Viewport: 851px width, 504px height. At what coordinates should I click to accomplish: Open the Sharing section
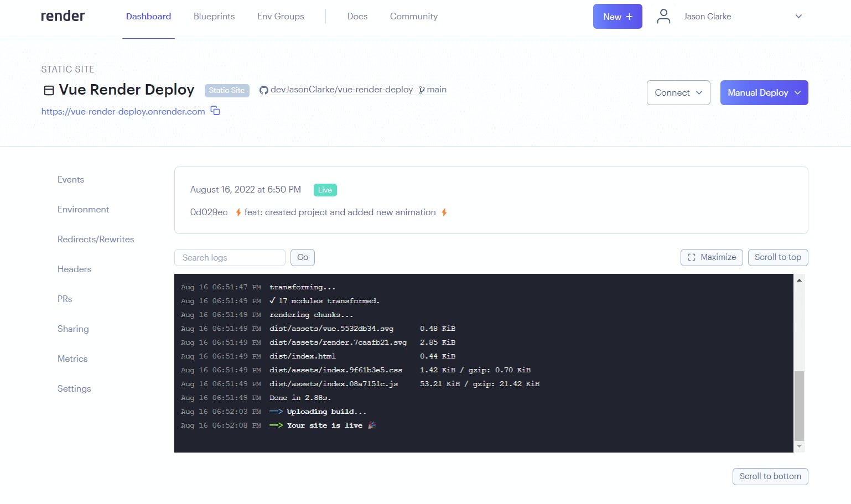coord(73,329)
